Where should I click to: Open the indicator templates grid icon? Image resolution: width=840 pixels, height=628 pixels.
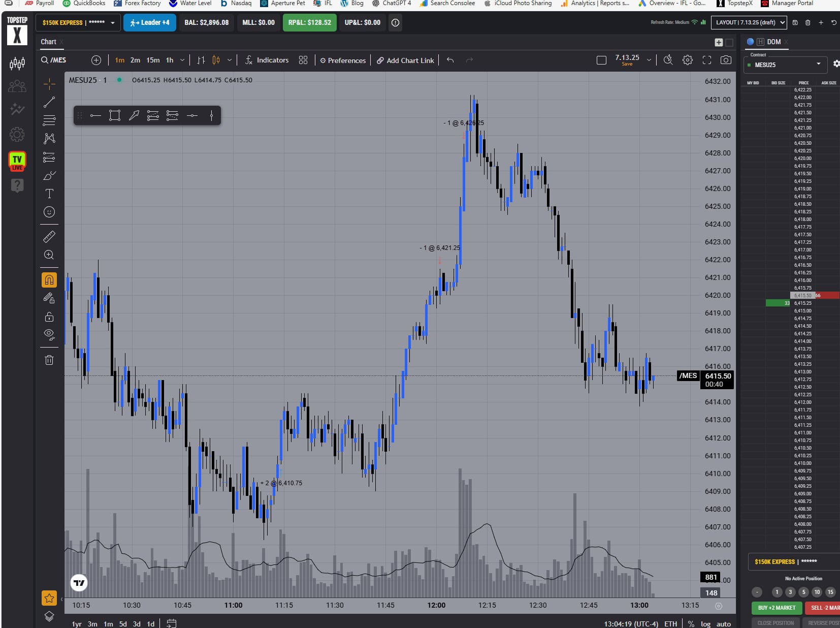[303, 60]
